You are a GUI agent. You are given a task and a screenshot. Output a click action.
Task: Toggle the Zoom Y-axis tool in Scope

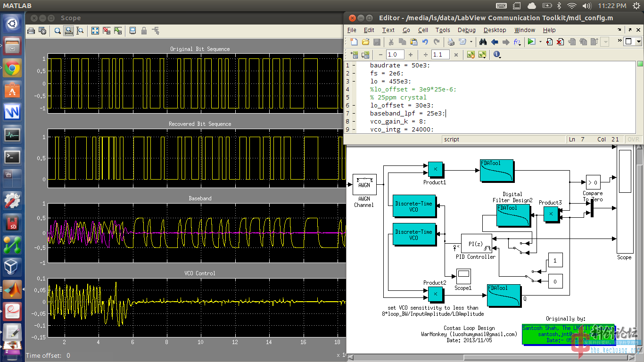[x=80, y=31]
